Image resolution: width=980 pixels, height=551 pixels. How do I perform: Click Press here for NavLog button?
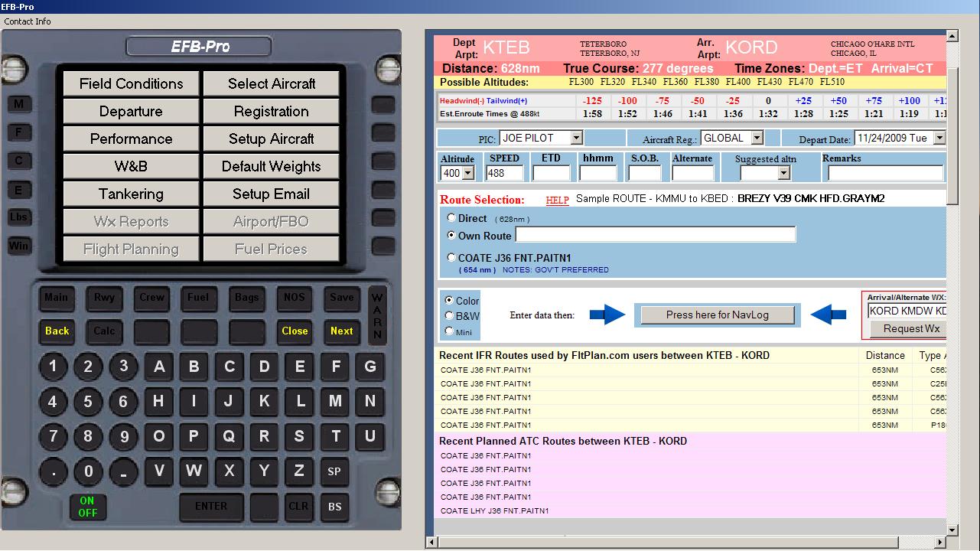point(718,315)
